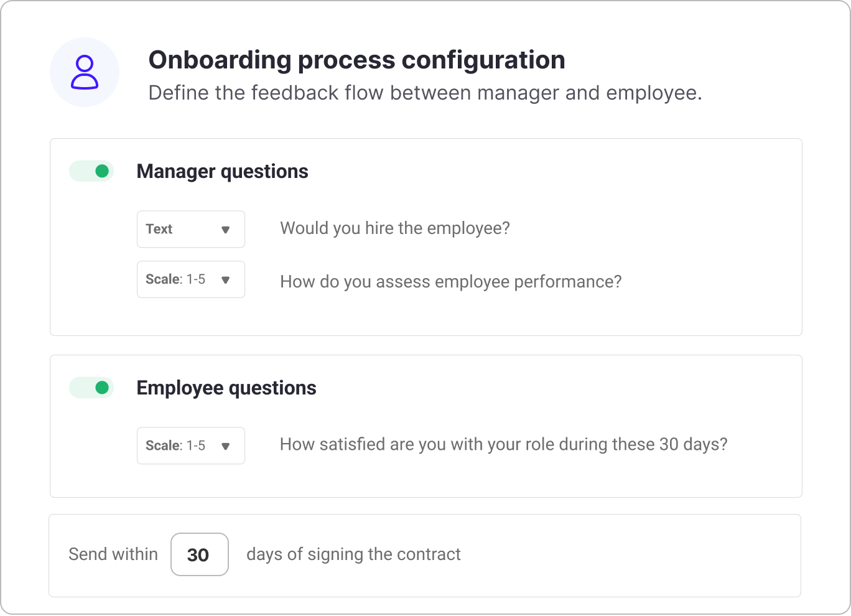Click arrow beside satisfaction question scale

(x=226, y=446)
